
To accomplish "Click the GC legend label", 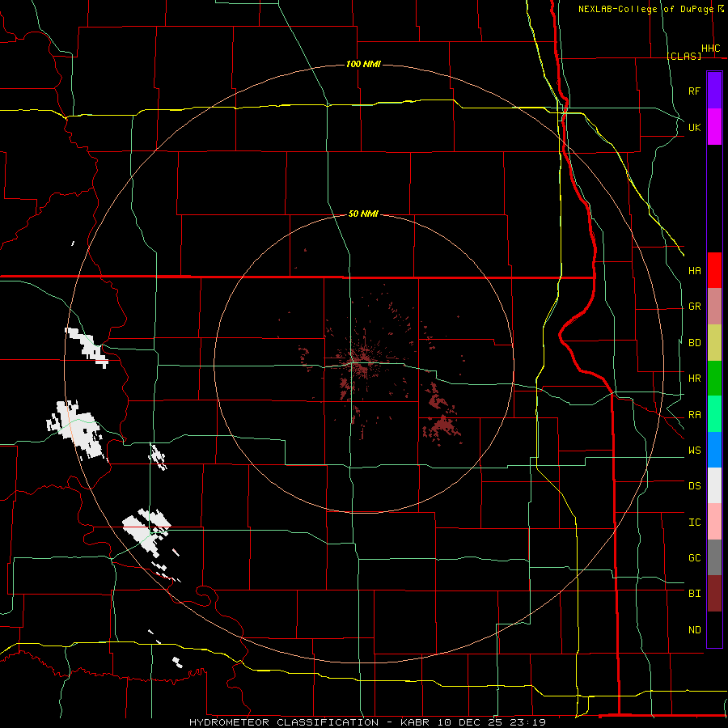I will click(x=695, y=558).
